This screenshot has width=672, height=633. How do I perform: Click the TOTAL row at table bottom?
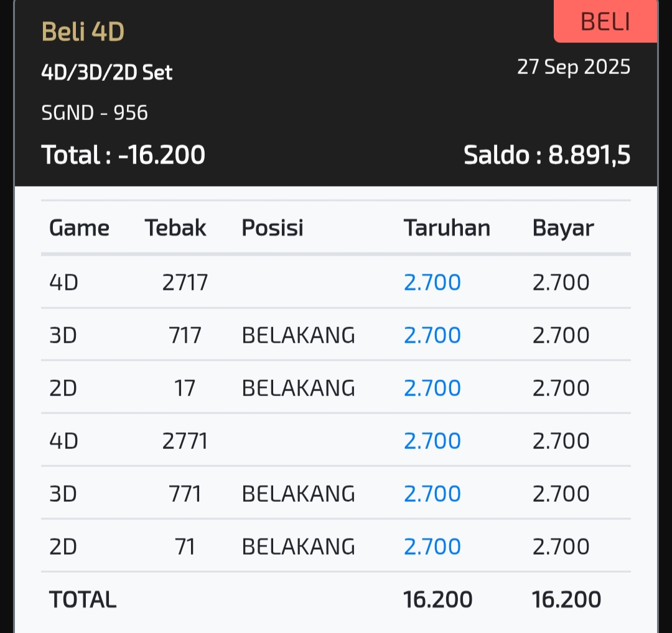click(83, 599)
